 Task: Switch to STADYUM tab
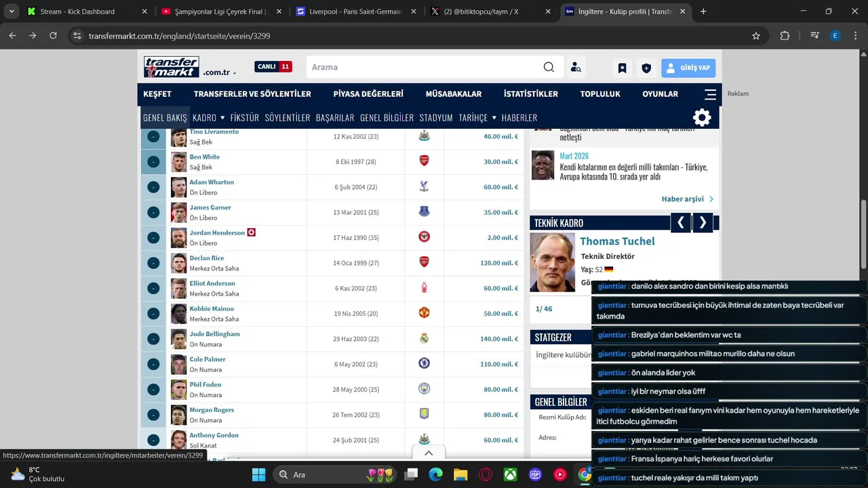point(436,117)
